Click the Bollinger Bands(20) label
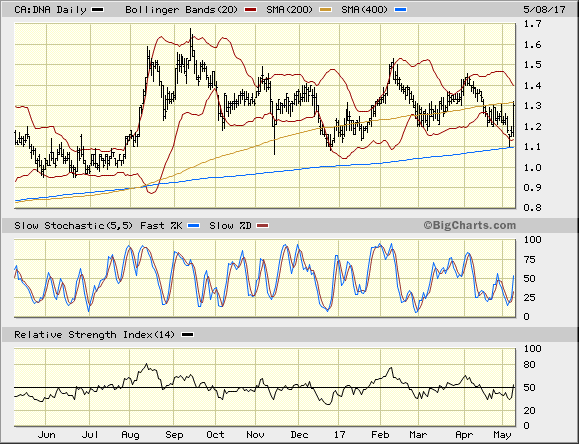Viewport: 579px width, 444px height. click(x=182, y=10)
